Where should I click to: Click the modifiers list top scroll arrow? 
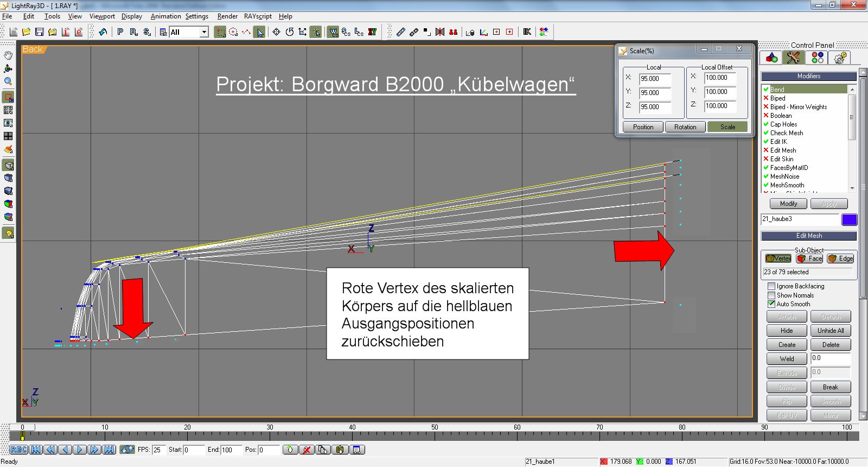click(852, 89)
